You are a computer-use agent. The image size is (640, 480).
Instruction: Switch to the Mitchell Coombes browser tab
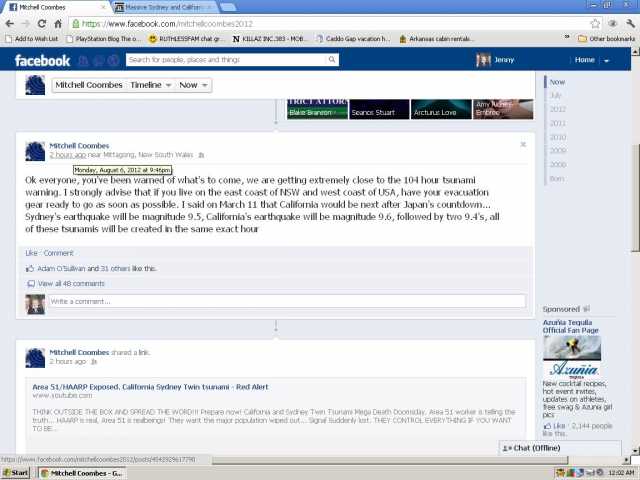[56, 7]
